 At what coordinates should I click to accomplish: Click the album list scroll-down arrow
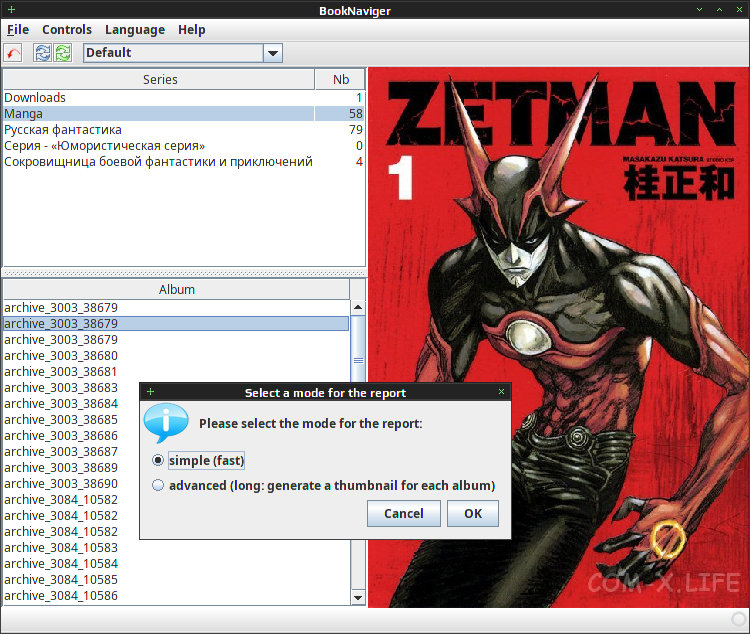click(x=358, y=597)
